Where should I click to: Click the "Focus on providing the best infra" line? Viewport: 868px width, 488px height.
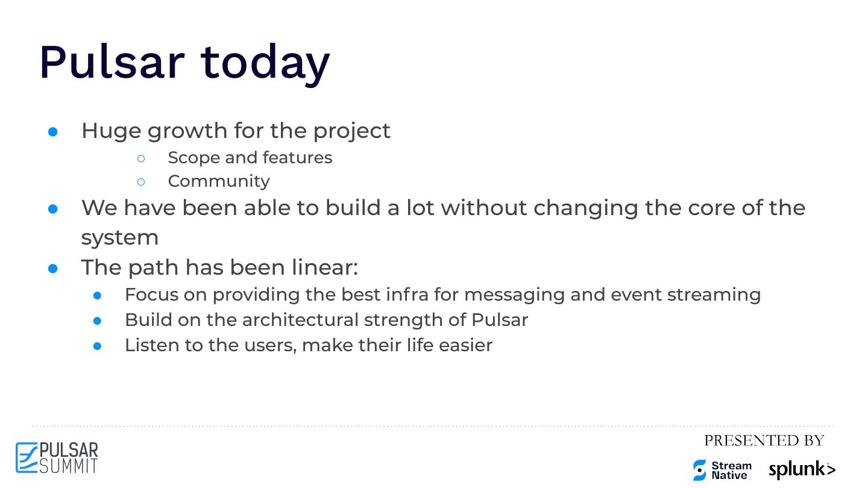(442, 295)
